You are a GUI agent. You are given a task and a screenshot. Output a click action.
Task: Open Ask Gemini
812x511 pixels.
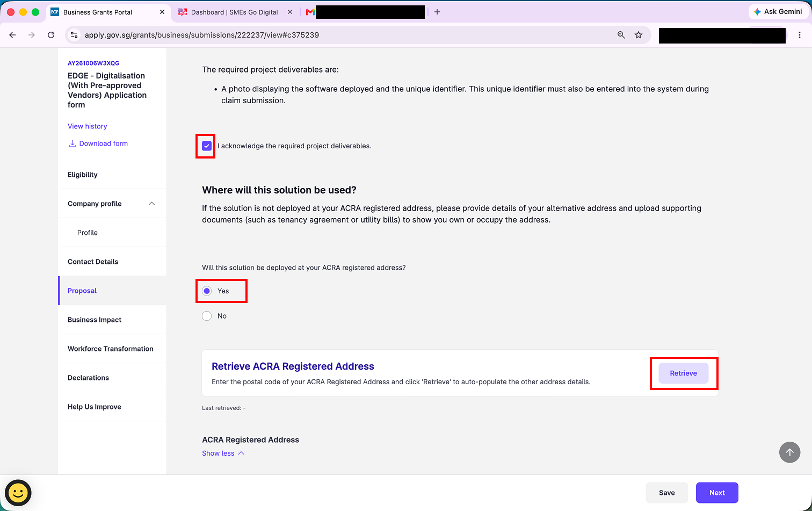coord(778,12)
